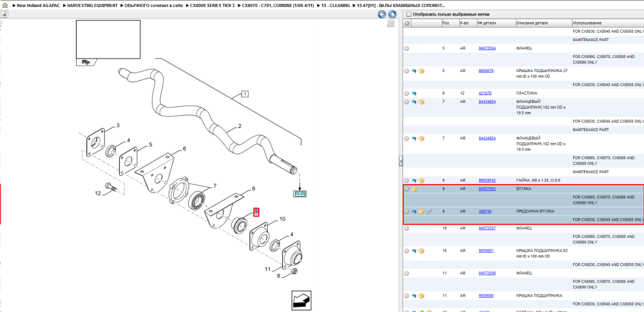Show replacement arrow for part 86629542
Image resolution: width=644 pixels, height=312 pixels.
[x=414, y=180]
